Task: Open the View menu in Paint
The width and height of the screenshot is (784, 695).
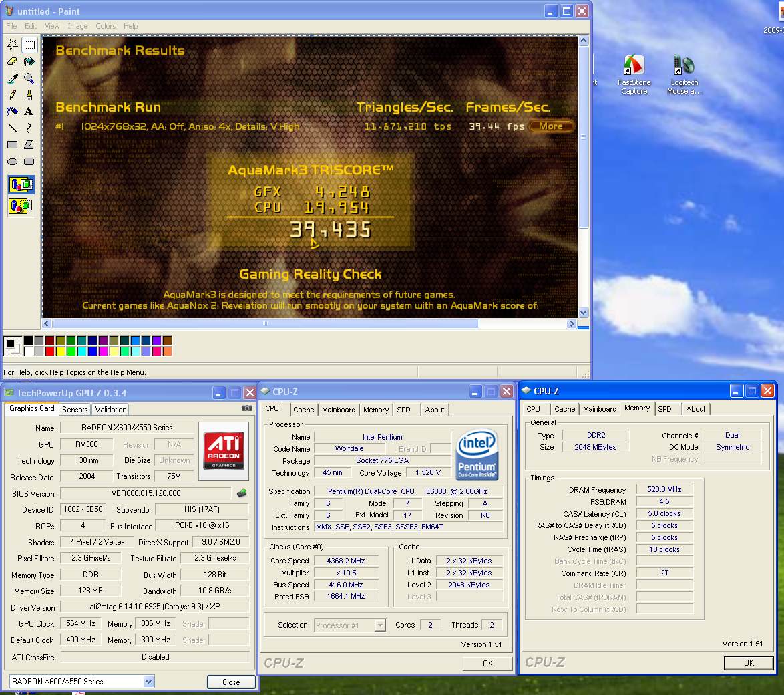Action: point(52,26)
